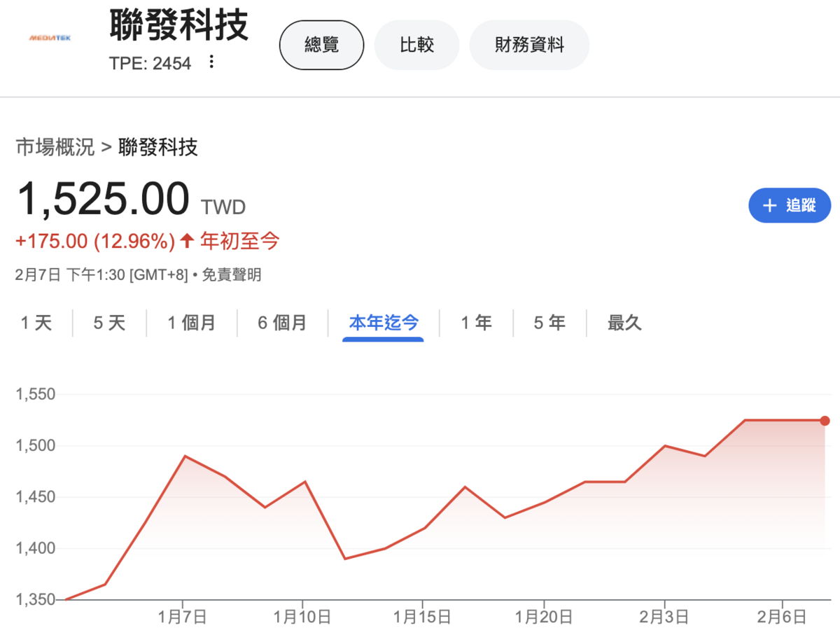
Task: Show the 最久 maximum range
Action: click(x=624, y=323)
